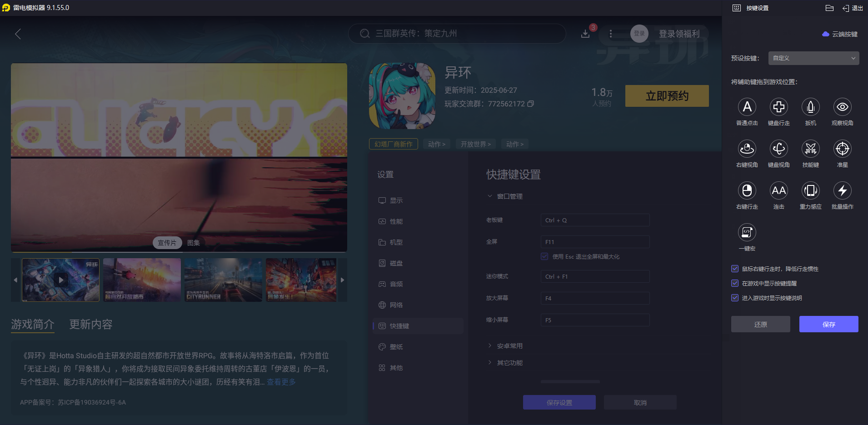Select the CITYRUNNER video thumbnail

[223, 280]
